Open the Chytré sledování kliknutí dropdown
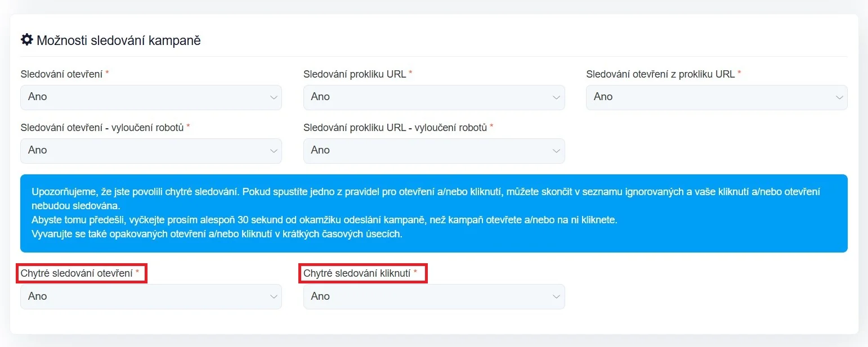868x347 pixels. coord(433,296)
